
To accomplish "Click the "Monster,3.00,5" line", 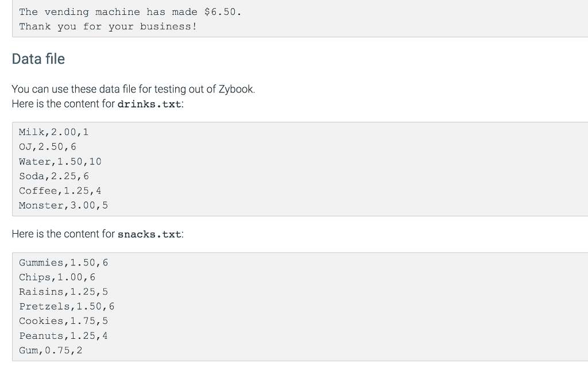I will point(63,205).
